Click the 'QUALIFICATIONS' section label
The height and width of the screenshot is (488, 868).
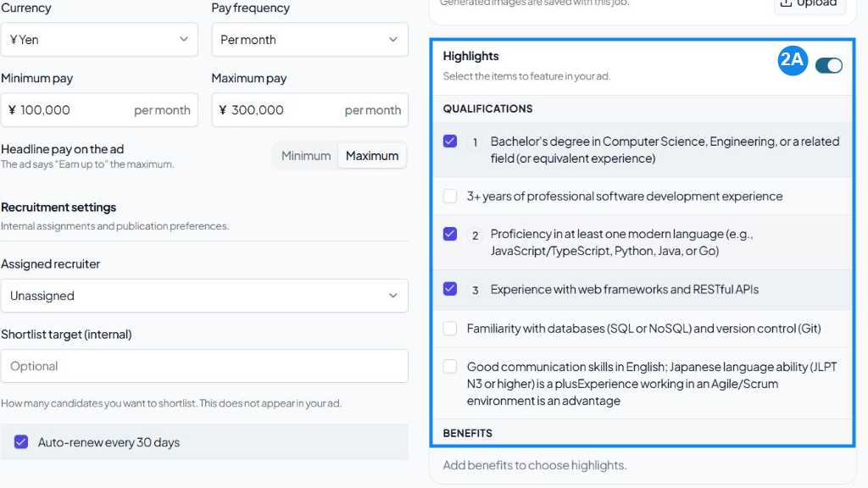[x=487, y=109]
